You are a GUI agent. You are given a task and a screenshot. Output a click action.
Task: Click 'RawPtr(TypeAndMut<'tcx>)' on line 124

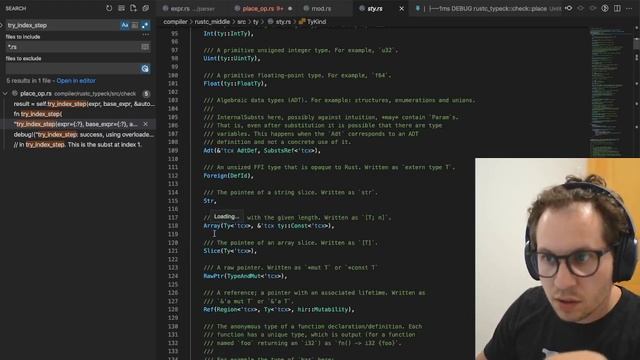tap(245, 276)
